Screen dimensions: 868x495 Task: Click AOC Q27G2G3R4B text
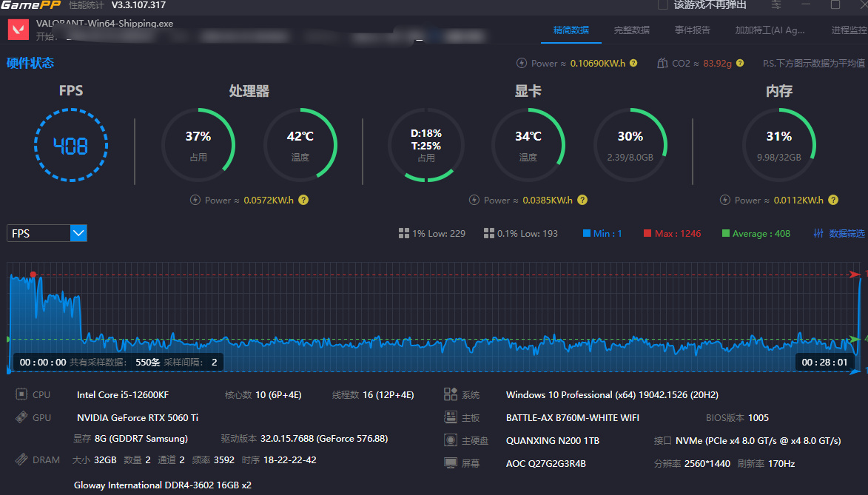point(546,463)
